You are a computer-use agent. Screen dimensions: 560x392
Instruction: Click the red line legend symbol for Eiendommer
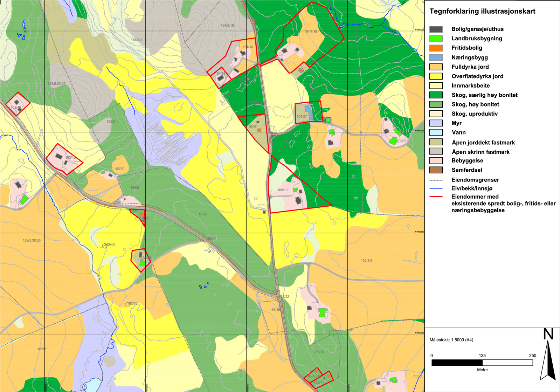tap(436, 197)
